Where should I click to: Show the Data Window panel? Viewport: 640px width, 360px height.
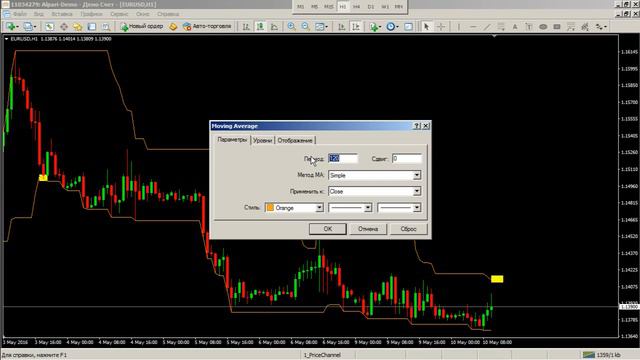[x=64, y=27]
